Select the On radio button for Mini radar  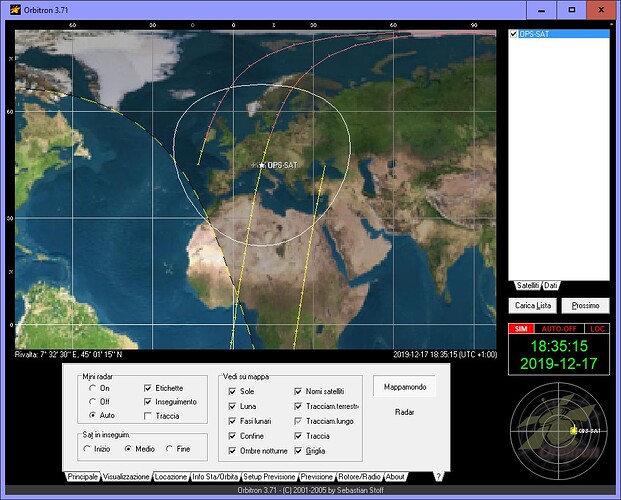[x=92, y=387]
